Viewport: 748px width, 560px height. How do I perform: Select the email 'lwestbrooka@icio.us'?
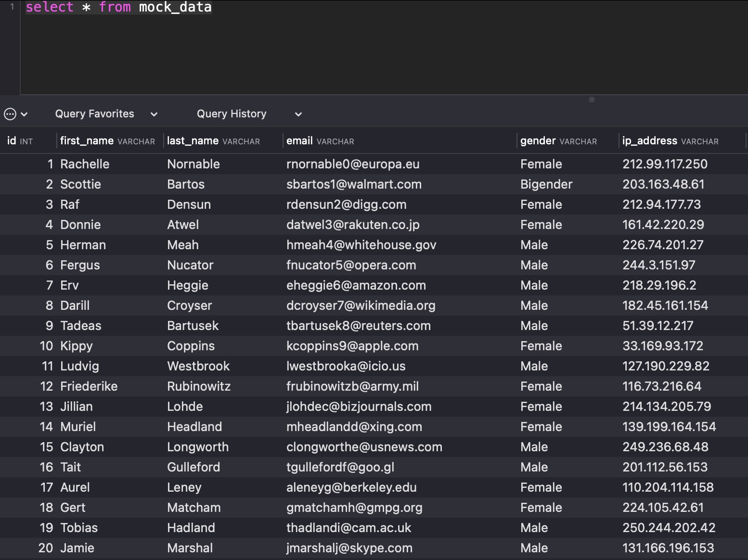[346, 366]
